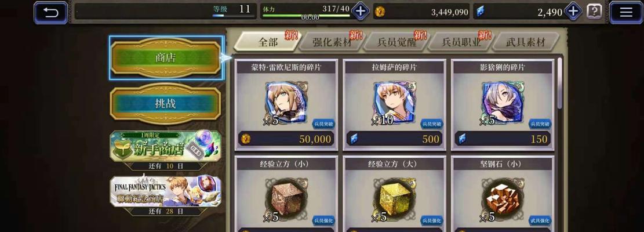The height and width of the screenshot is (232, 644).
Task: Select 蒙特·雷欧尼斯 character shard portrait
Action: 286,101
